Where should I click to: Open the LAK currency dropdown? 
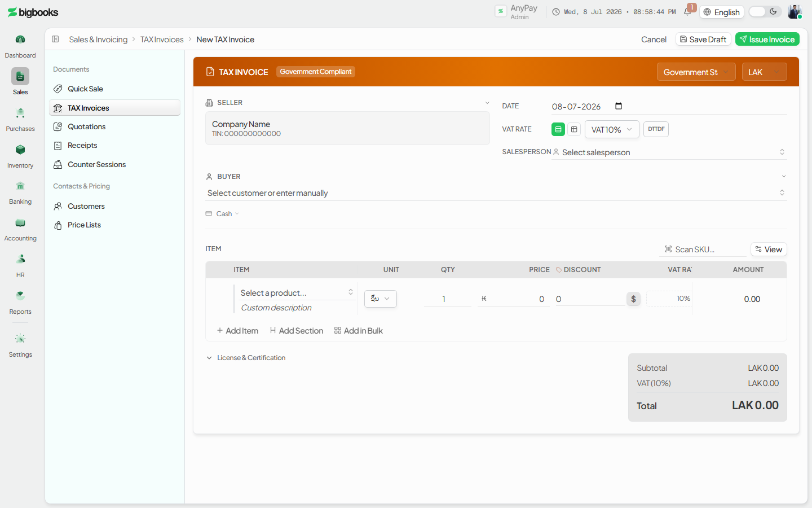(764, 72)
